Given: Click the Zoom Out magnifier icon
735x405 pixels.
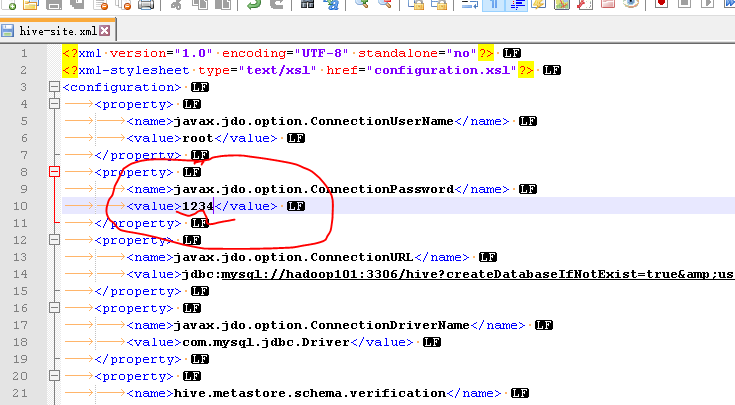Looking at the screenshot, I should click(384, 4).
